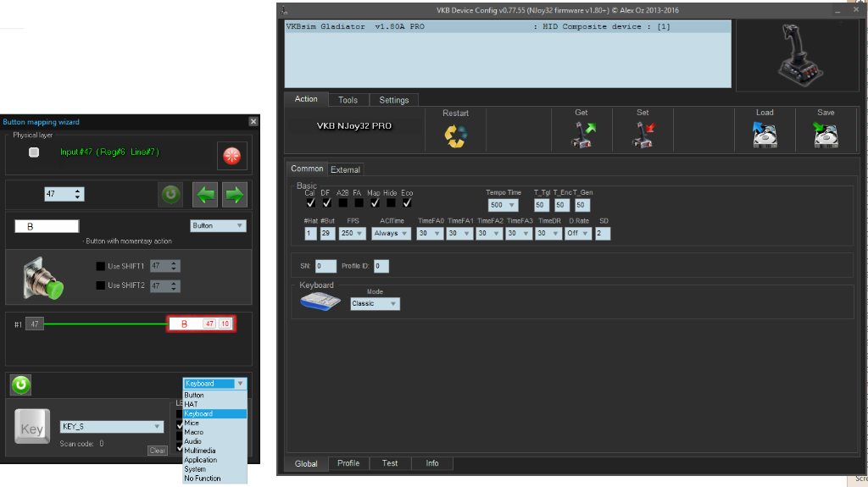Viewport: 868px width, 487px height.
Task: Select HAT from the function list
Action: click(x=214, y=405)
